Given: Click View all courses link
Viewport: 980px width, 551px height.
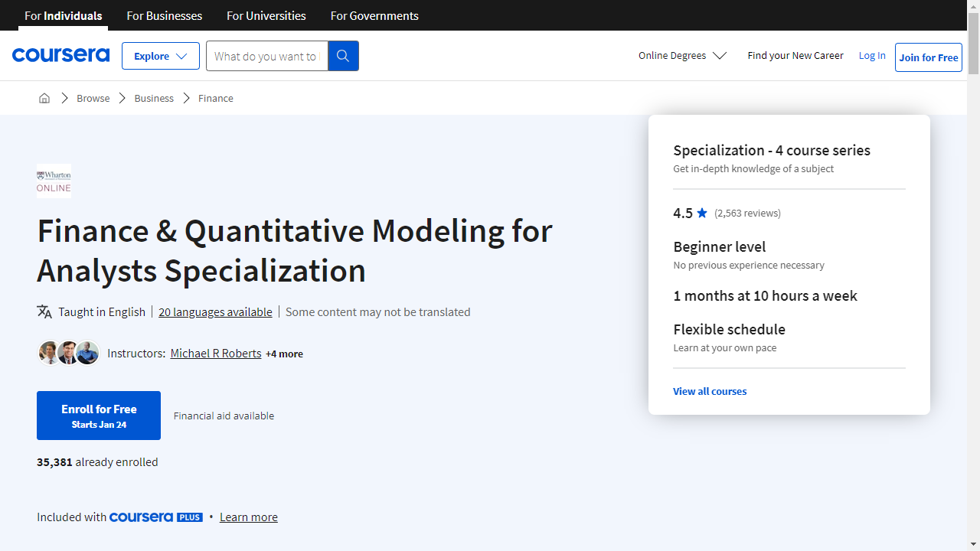Looking at the screenshot, I should tap(710, 391).
